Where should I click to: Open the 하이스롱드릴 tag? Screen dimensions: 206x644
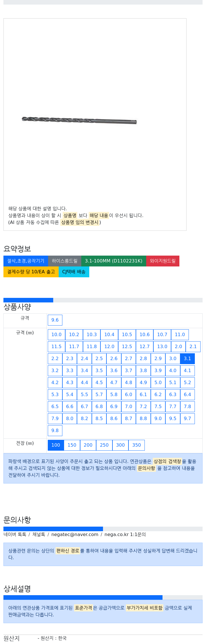[x=65, y=261]
